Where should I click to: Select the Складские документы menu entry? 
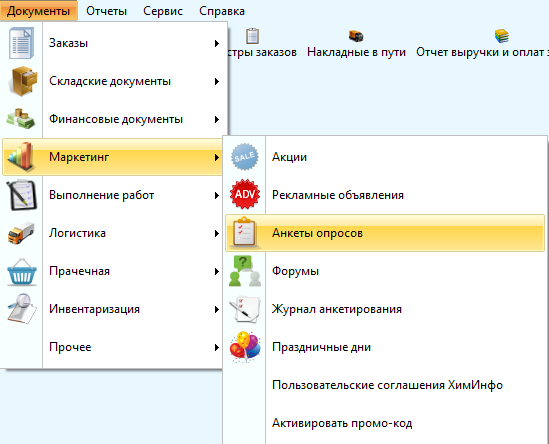(x=114, y=81)
